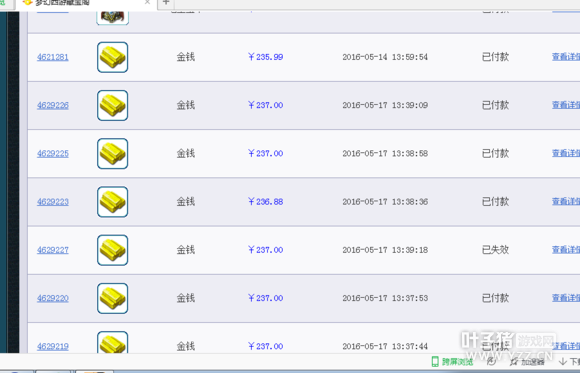
Task: Click gold bars icon for order 4629223
Action: click(112, 202)
